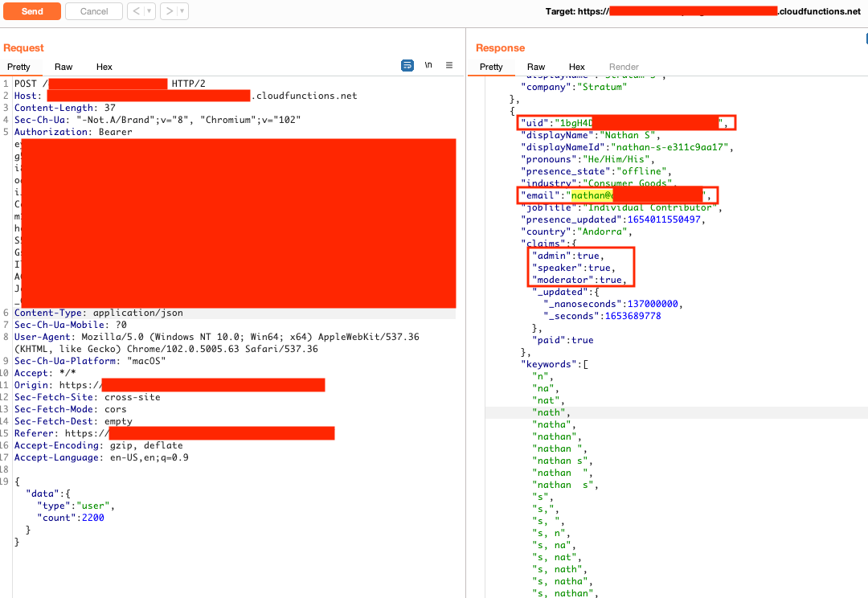The height and width of the screenshot is (598, 868).
Task: Click the "moderator":true claim
Action: coord(579,281)
